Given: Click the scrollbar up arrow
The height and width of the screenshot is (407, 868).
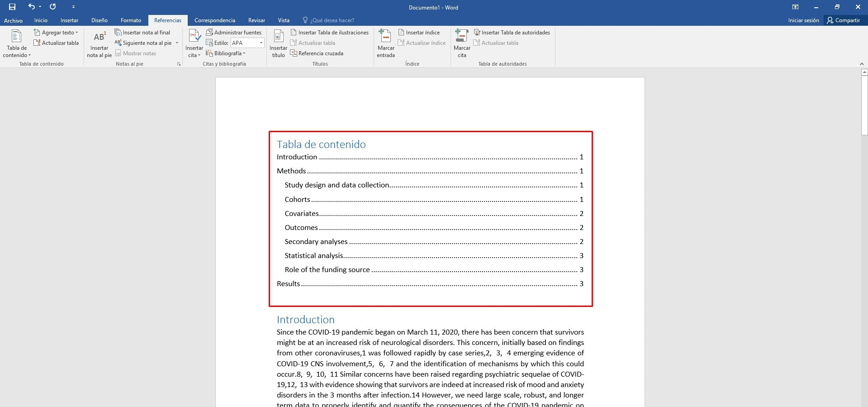Looking at the screenshot, I should pos(864,72).
